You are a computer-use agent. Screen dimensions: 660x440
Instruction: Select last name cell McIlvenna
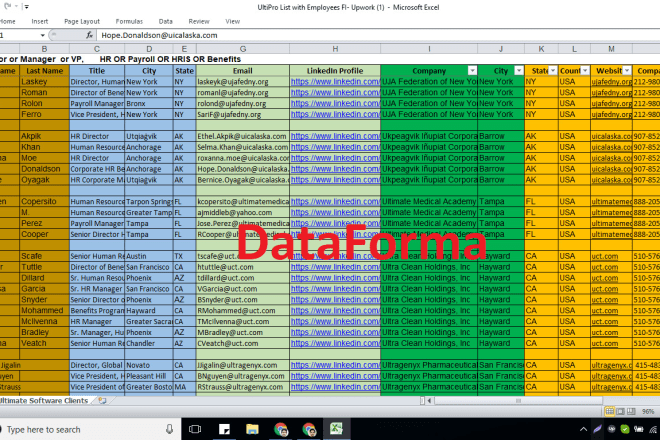point(44,322)
